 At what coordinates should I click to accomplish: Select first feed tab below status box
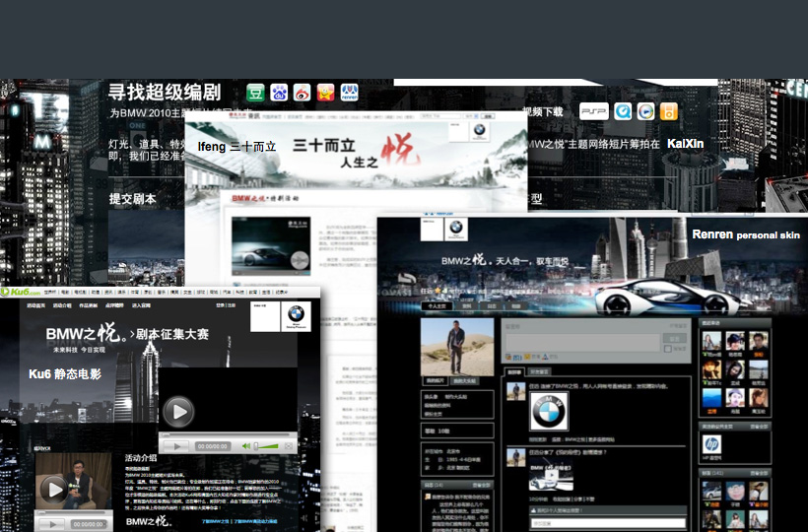pyautogui.click(x=514, y=371)
